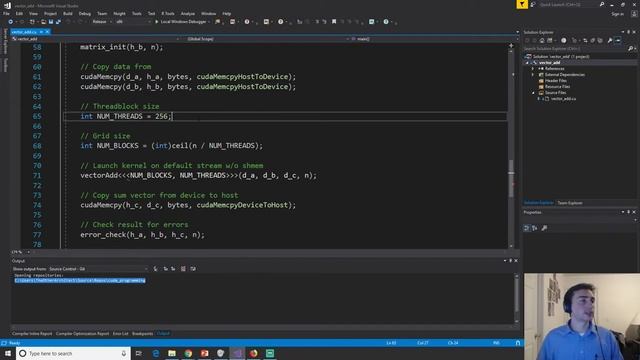The height and width of the screenshot is (360, 640).
Task: Click the Save icon in the toolbar
Action: click(x=51, y=22)
